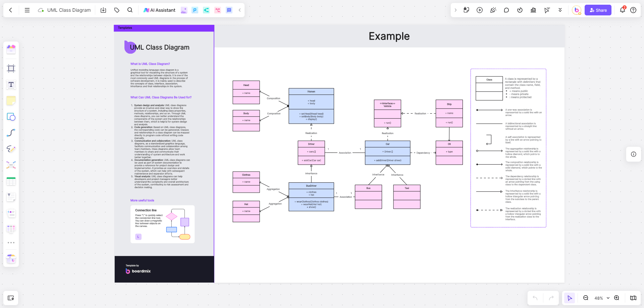
Task: Zoom in with plus magnifier
Action: (x=616, y=298)
